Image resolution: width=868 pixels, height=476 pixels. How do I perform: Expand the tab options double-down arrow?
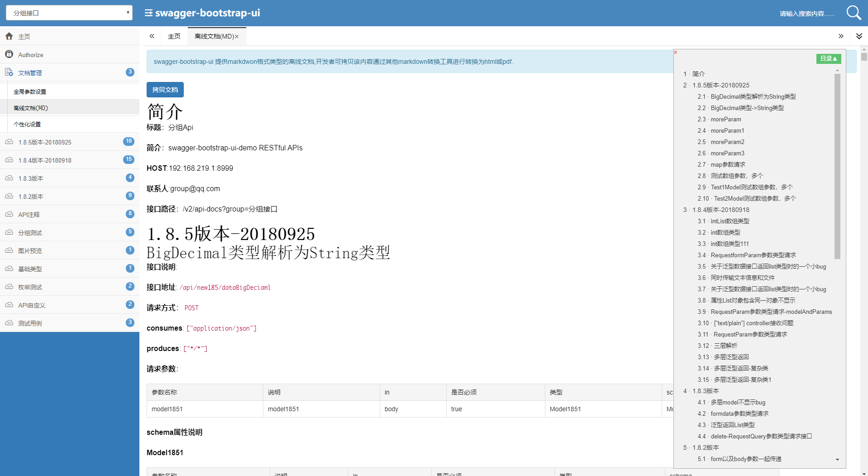pos(859,36)
